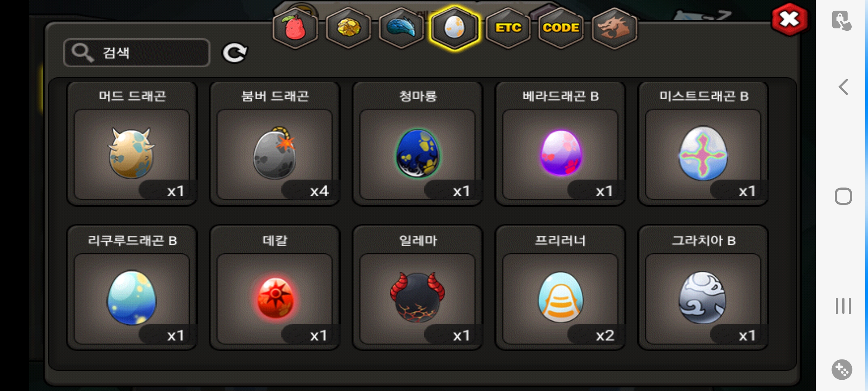
Task: Tap the touch gesture icon
Action: pyautogui.click(x=842, y=21)
